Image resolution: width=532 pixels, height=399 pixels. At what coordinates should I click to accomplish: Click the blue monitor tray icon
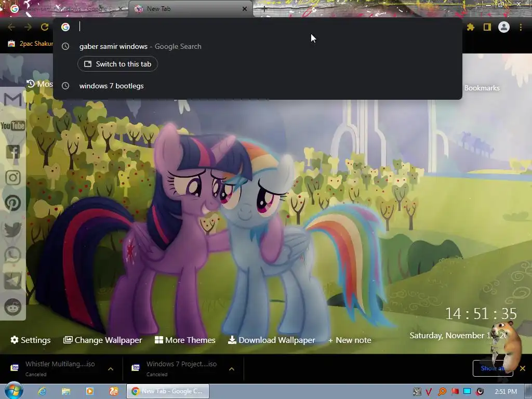point(467,392)
